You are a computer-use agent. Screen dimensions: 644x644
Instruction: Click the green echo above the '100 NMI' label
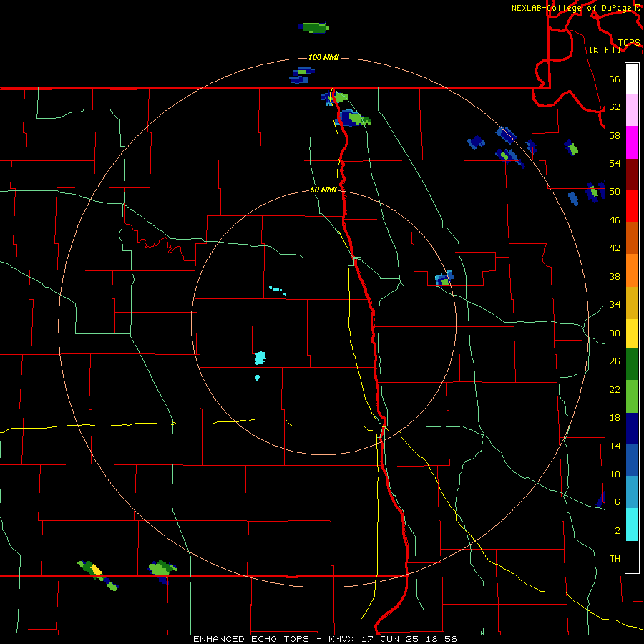pos(313,28)
